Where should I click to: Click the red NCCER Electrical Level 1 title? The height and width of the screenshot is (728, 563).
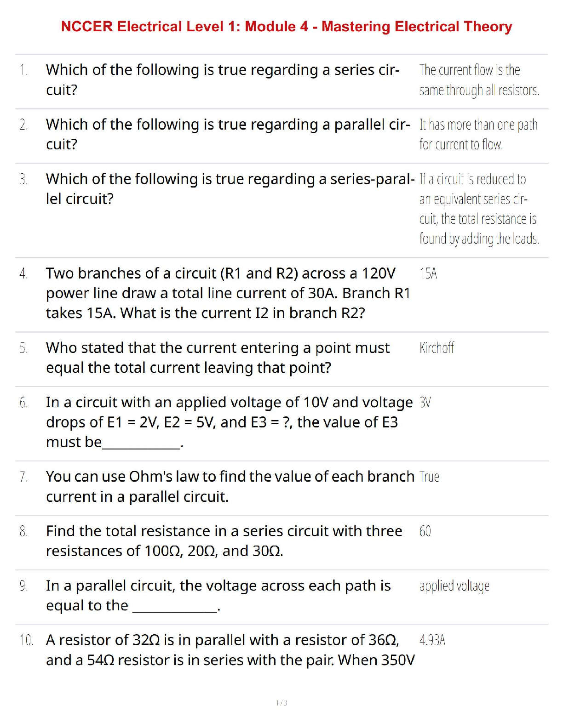click(x=286, y=27)
